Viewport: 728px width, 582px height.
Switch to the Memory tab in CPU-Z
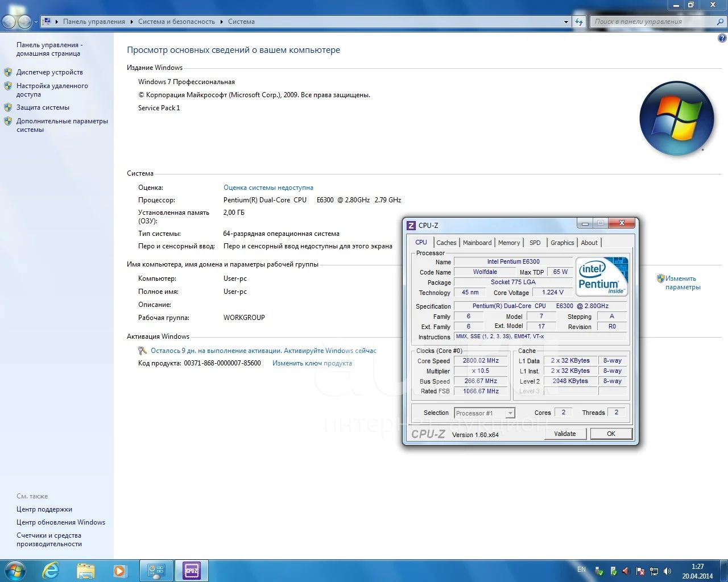click(x=509, y=243)
